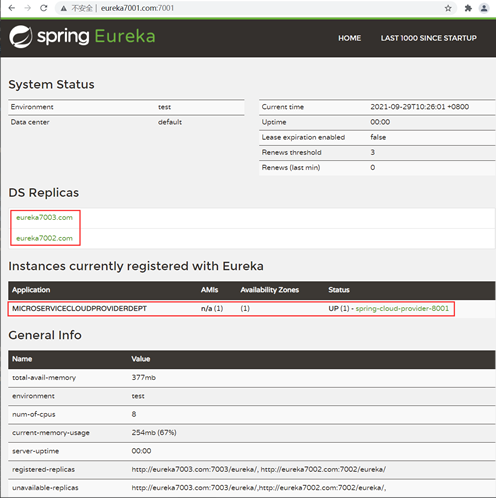Click the not-secure warning triangle icon

click(64, 8)
